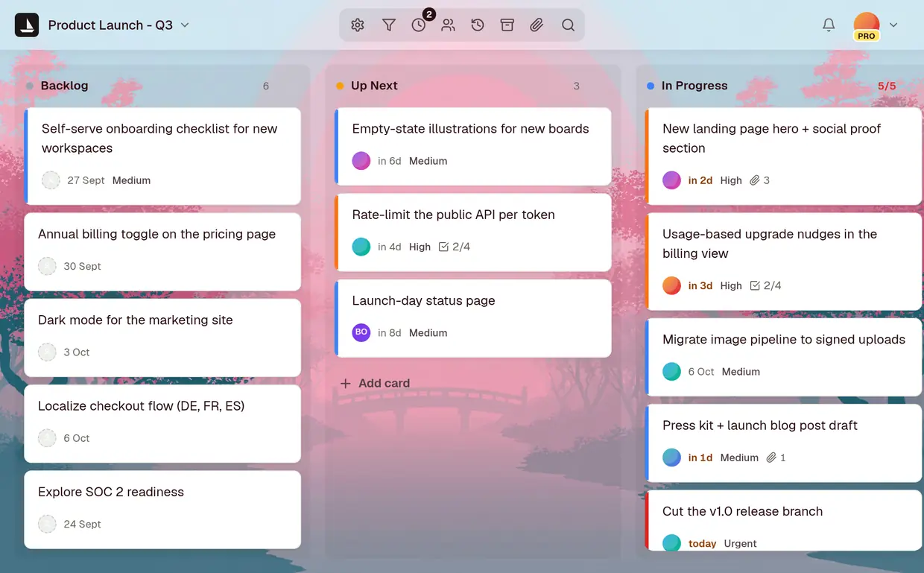Image resolution: width=924 pixels, height=573 pixels.
Task: Click 3 Oct due date on Dark mode card
Action: pyautogui.click(x=76, y=352)
